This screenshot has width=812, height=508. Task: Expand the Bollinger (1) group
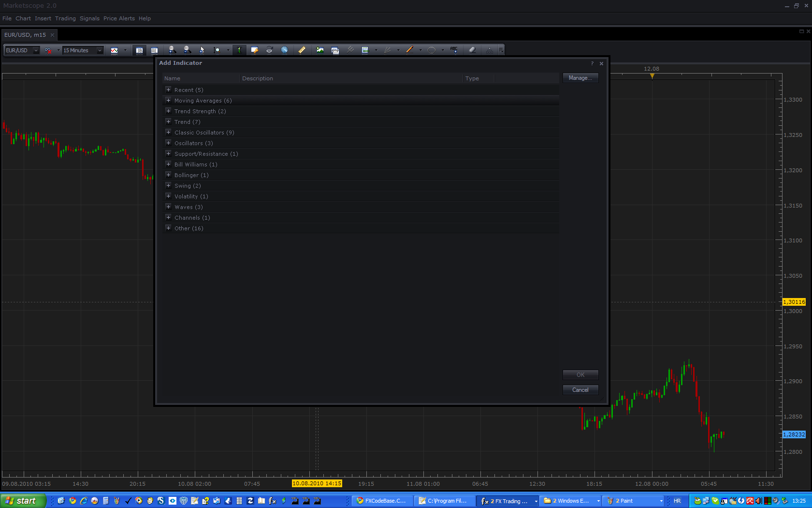(168, 175)
